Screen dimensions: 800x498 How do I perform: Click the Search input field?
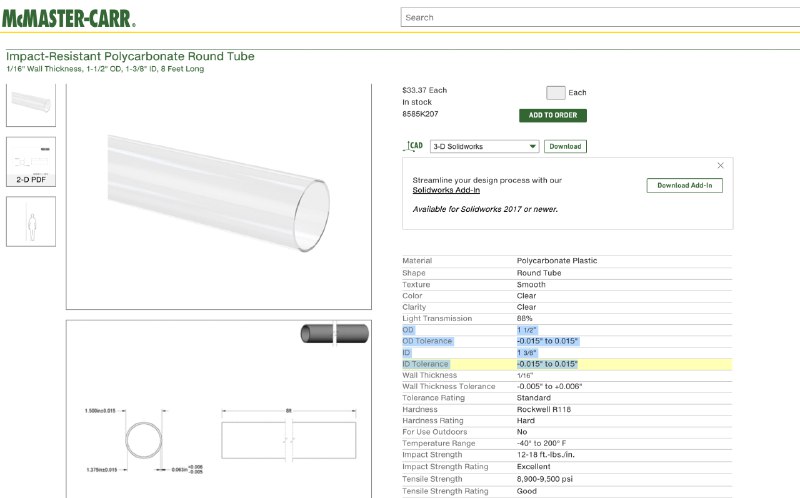coord(600,17)
